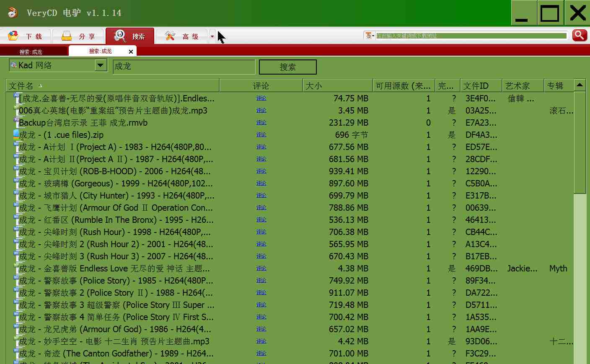Select file icon of 警察故事 2 (Police Story II)
The height and width of the screenshot is (364, 590).
(16, 292)
